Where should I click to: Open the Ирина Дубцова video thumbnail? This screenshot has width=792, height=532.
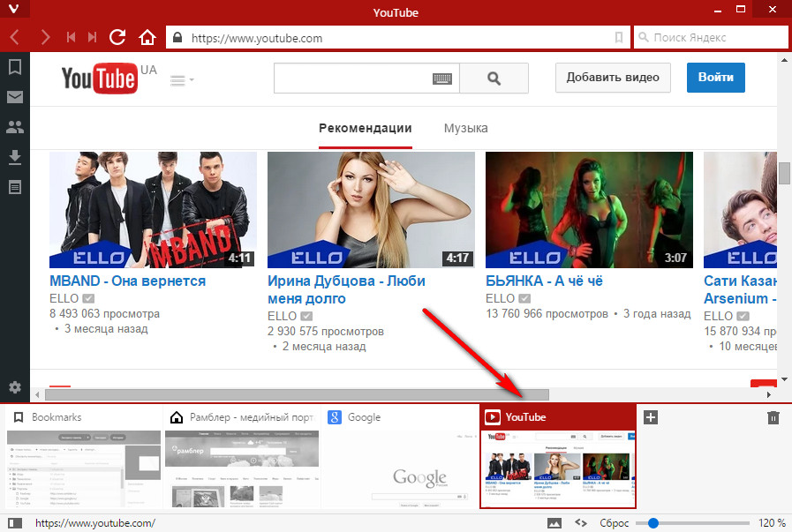click(x=371, y=210)
